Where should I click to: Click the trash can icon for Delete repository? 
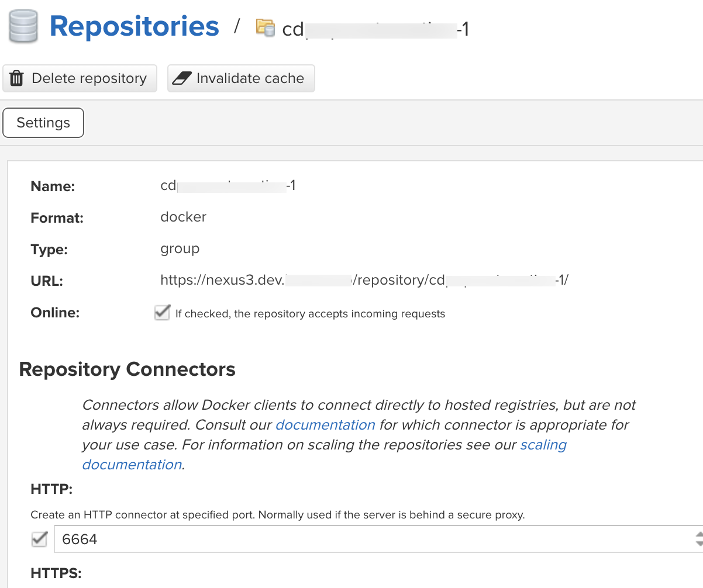pyautogui.click(x=17, y=78)
